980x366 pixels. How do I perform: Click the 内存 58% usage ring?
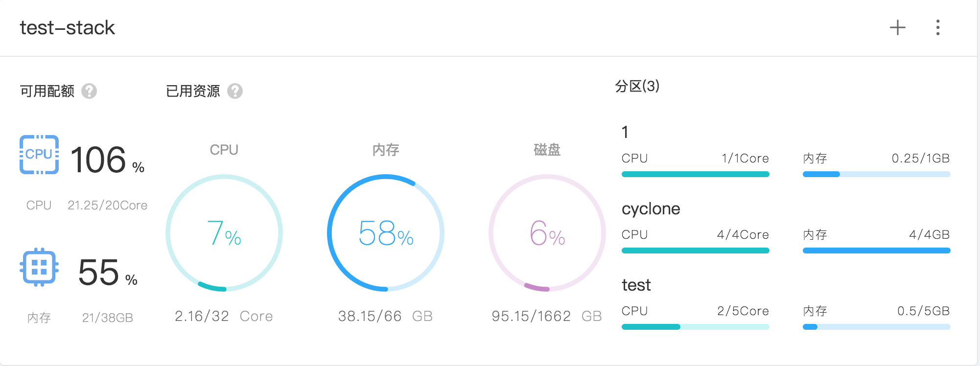coord(386,233)
